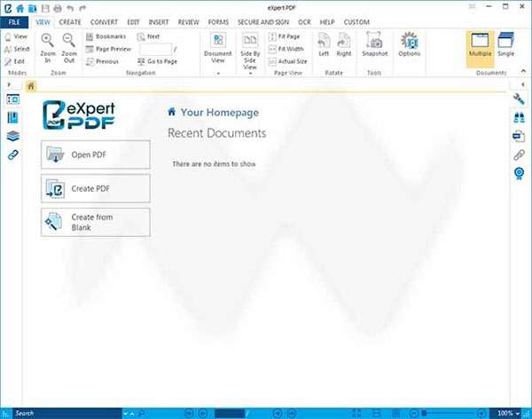
Task: Open the OCR ribbon tab
Action: click(304, 22)
